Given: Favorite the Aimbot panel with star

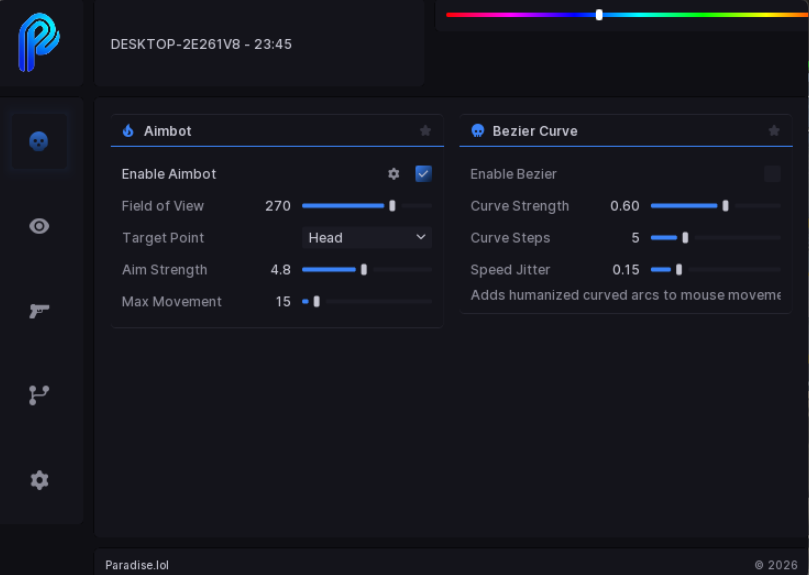Looking at the screenshot, I should (425, 131).
